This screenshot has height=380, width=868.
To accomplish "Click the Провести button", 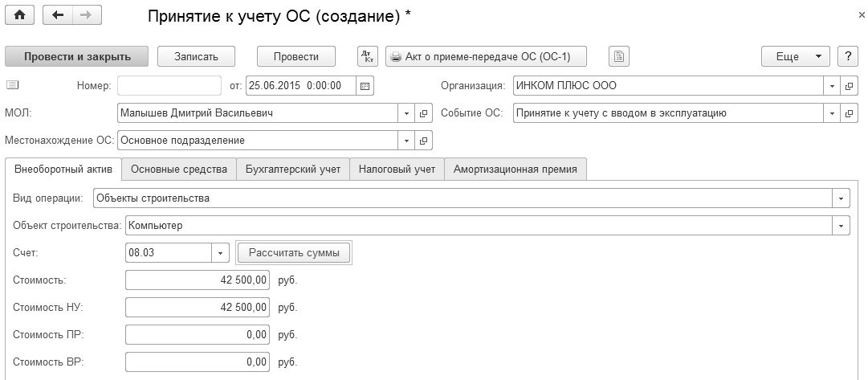I will point(296,56).
